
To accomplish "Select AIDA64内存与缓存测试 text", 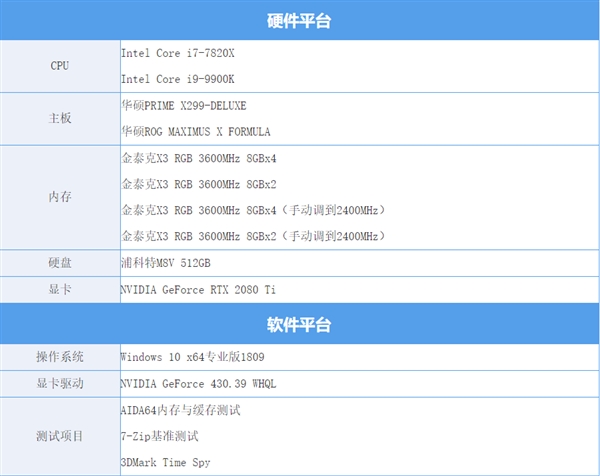I will point(180,410).
